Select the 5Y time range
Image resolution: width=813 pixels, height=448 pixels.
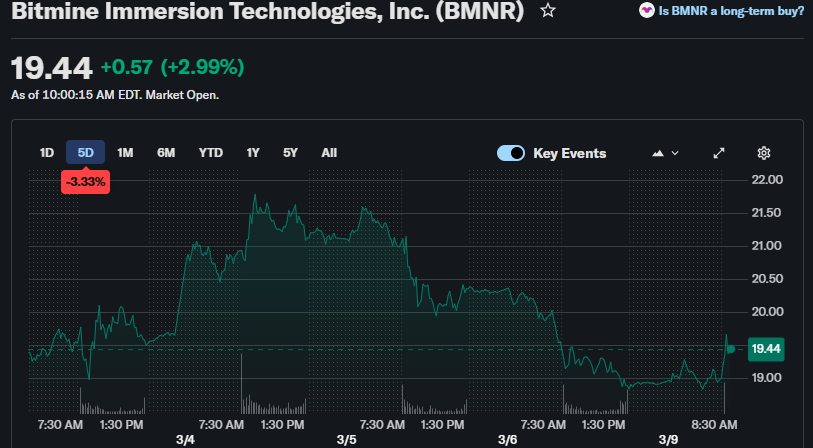pyautogui.click(x=290, y=153)
